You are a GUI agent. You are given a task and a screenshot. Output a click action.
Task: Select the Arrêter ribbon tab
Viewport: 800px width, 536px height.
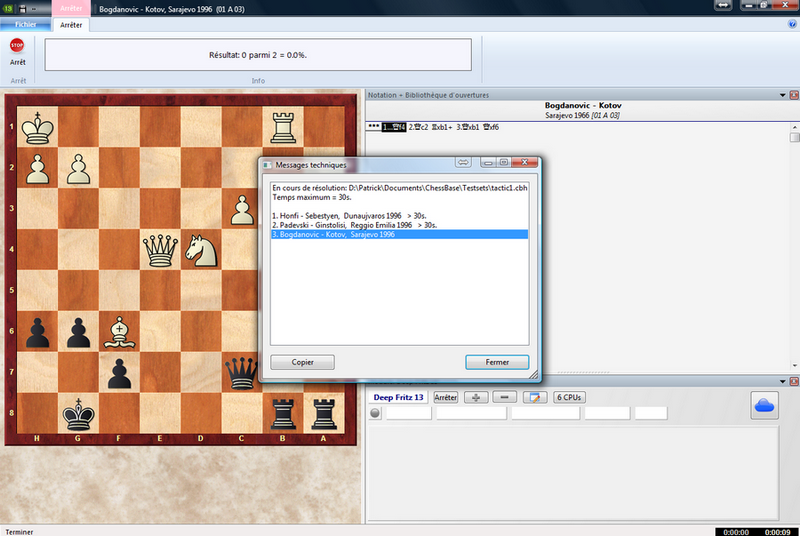71,25
